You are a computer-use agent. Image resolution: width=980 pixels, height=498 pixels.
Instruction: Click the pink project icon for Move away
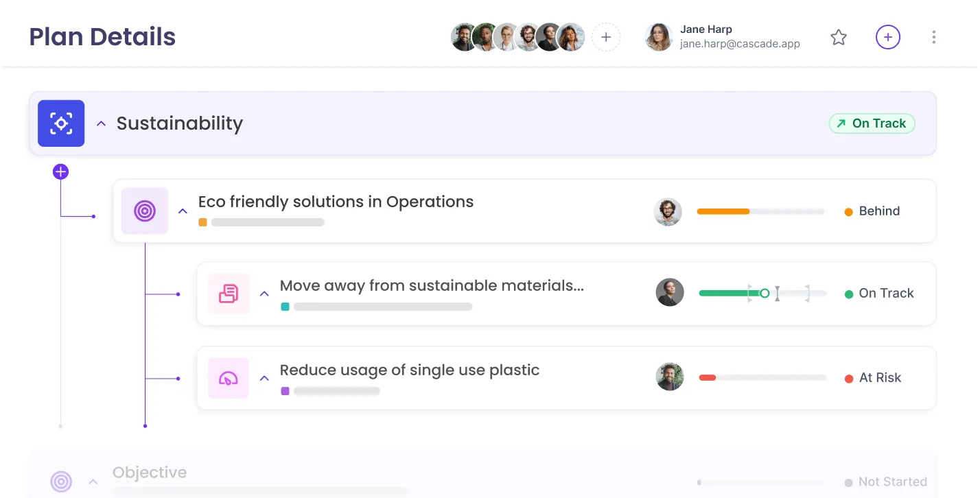coord(229,294)
